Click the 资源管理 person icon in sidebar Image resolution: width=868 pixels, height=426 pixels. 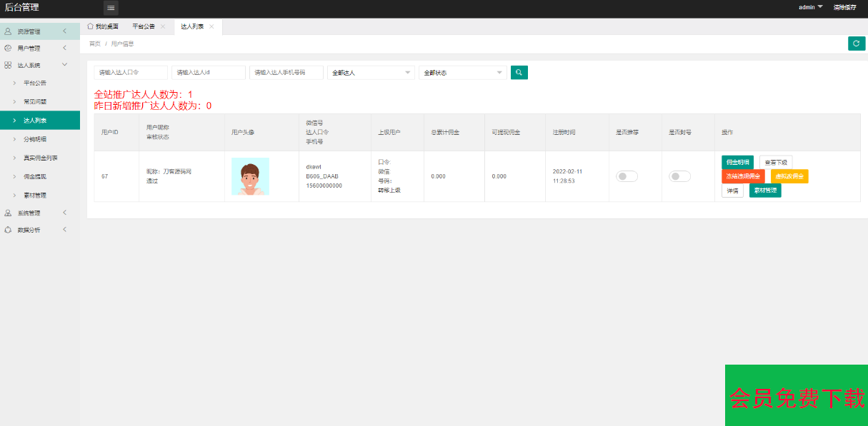point(8,31)
